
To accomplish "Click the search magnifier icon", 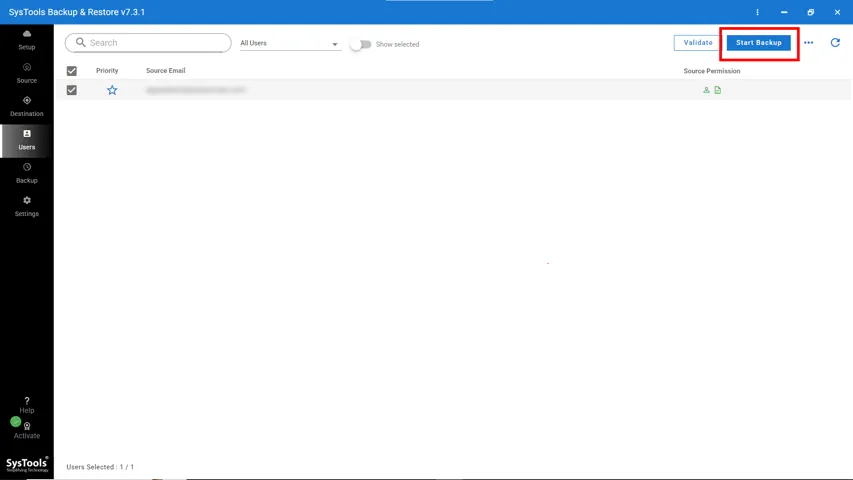I will (x=81, y=42).
